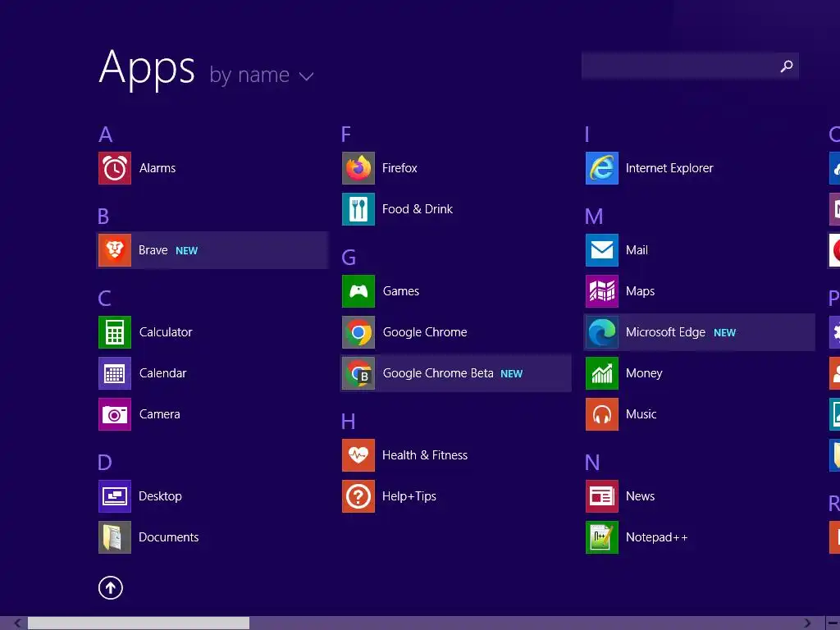Click the 'Money' label text
Image resolution: width=840 pixels, height=630 pixels.
click(644, 373)
